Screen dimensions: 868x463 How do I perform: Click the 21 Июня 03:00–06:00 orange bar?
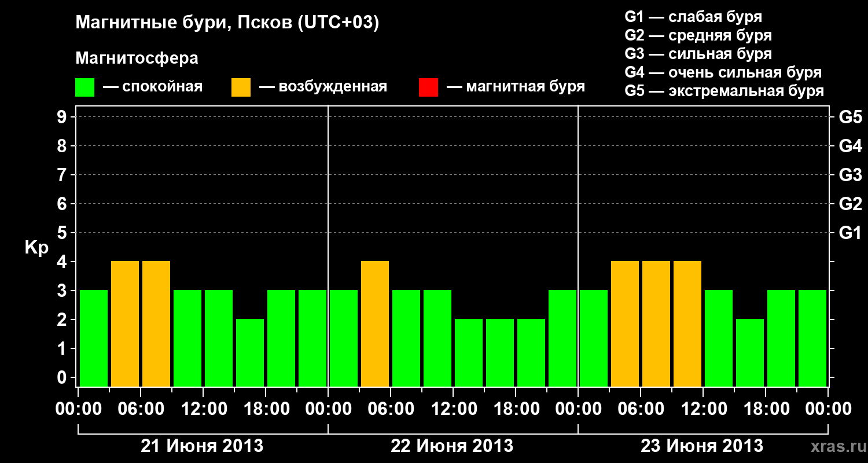coord(125,324)
